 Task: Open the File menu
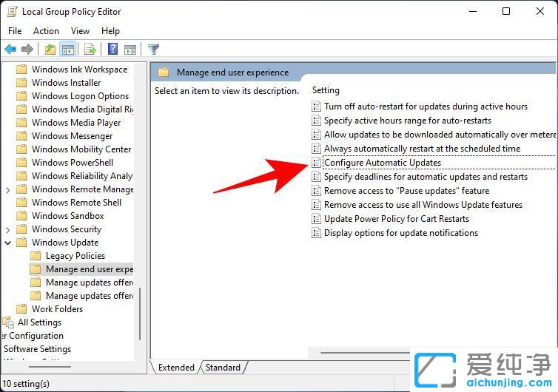15,31
